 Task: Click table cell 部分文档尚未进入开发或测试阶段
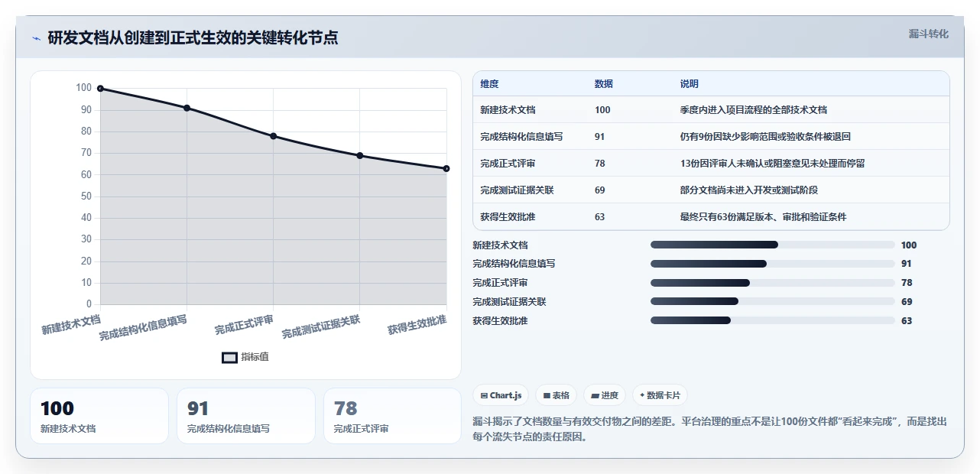[749, 190]
